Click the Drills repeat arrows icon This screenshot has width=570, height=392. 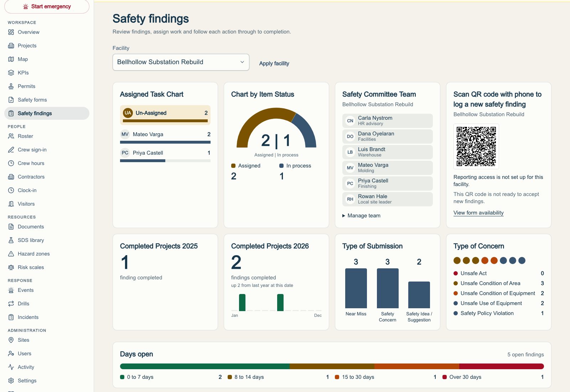point(11,304)
